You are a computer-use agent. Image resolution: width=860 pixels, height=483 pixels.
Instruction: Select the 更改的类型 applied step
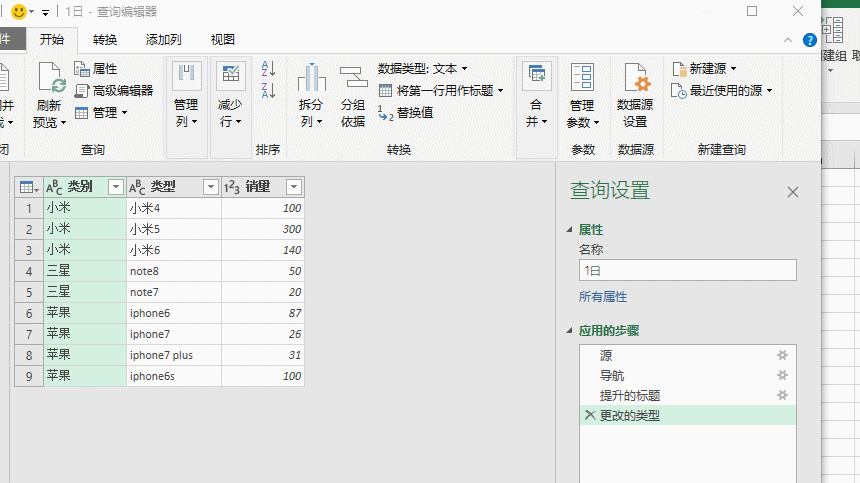click(x=687, y=415)
